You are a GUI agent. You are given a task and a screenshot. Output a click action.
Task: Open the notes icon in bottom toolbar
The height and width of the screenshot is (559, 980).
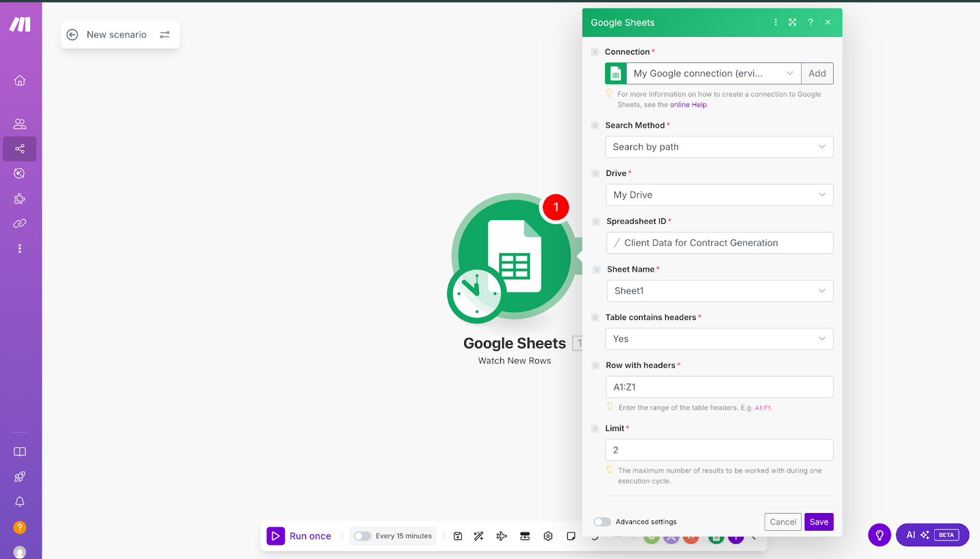[x=571, y=536]
